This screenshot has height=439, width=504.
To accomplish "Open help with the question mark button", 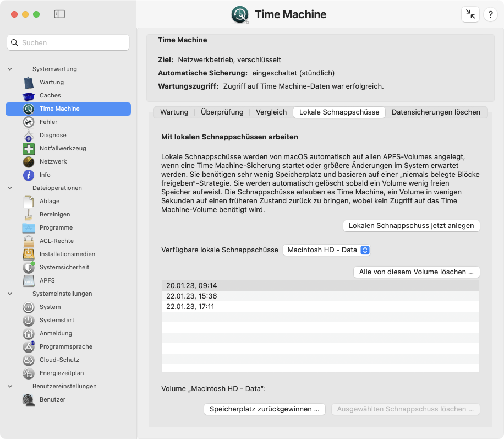I will pyautogui.click(x=490, y=14).
